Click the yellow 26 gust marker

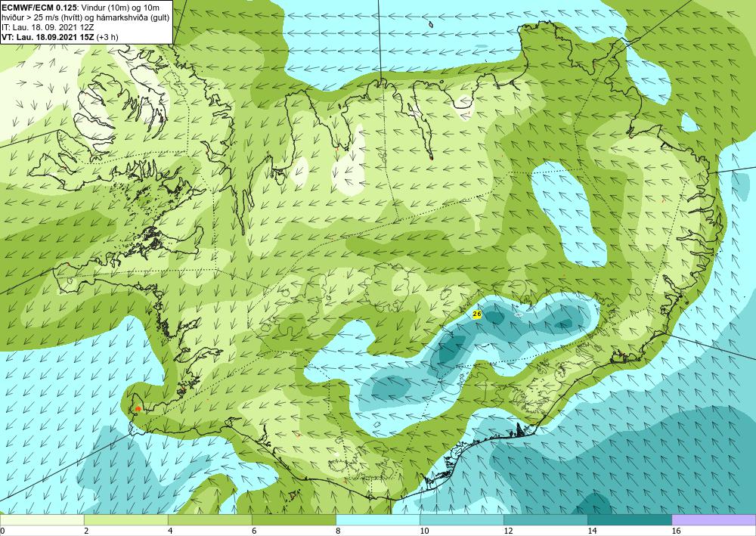tap(477, 314)
